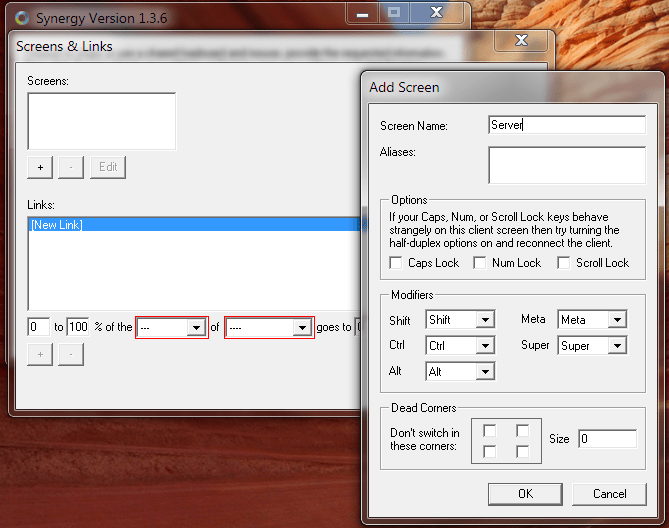Click the dead corner Size field

pyautogui.click(x=608, y=438)
